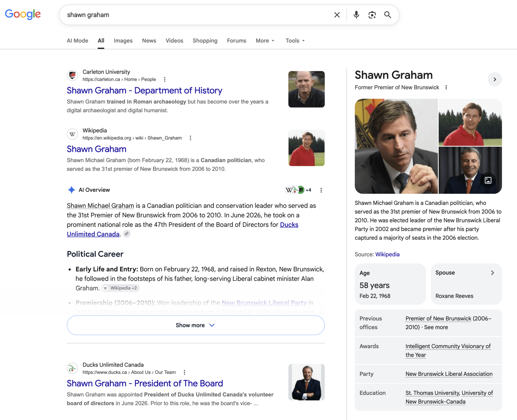Open Ducks Unlimited result thumbnail photo
The image size is (517, 420).
(x=307, y=382)
